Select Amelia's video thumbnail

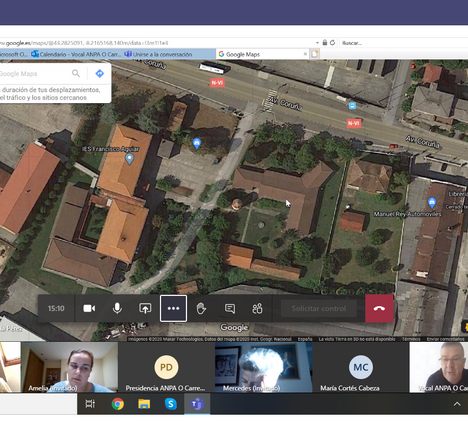click(x=69, y=367)
